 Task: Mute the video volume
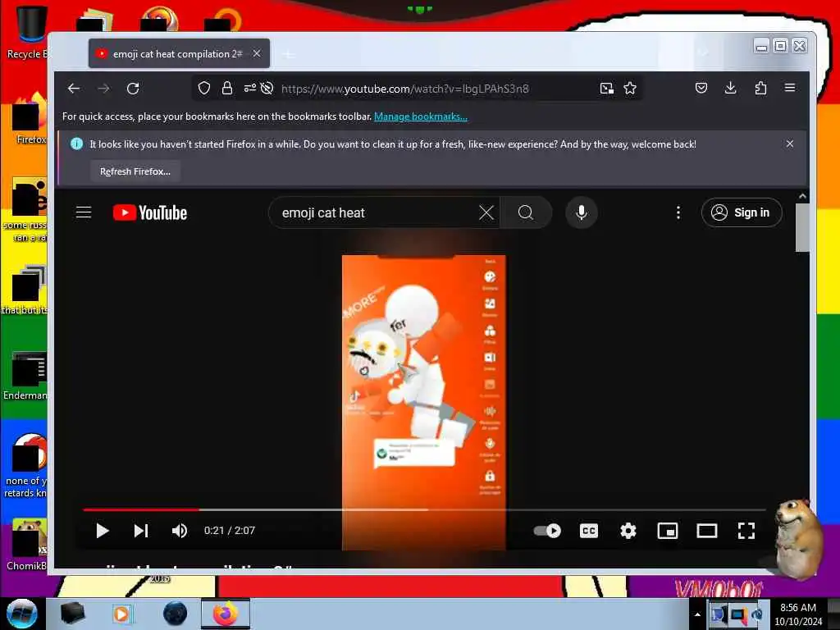coord(180,531)
